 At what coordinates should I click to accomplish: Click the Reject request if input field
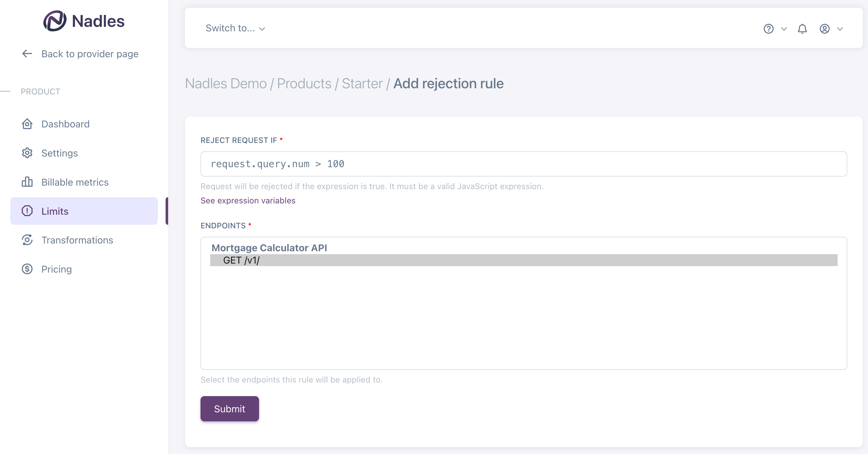523,164
